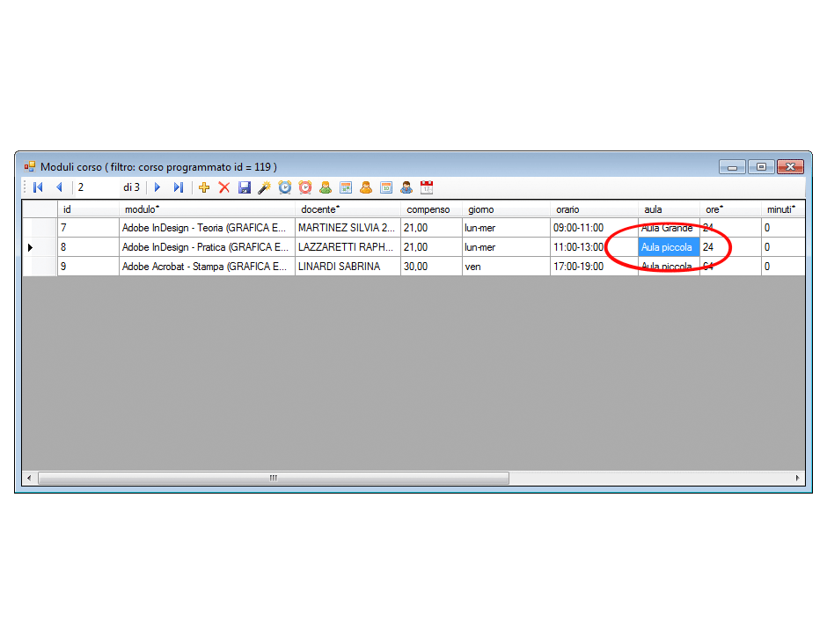Edit the current record number field
This screenshot has height=644, width=827.
point(97,187)
